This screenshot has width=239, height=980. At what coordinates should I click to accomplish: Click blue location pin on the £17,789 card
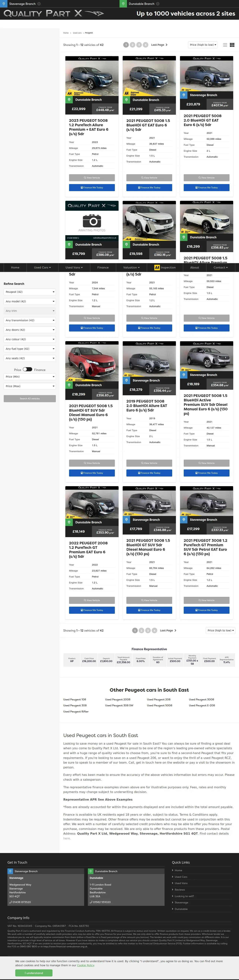coord(126,520)
